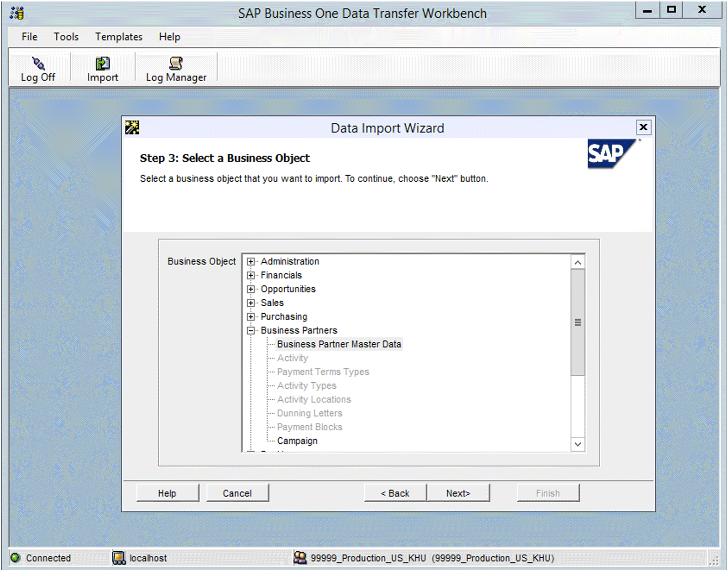The width and height of the screenshot is (728, 570).
Task: Click the wizard Help button
Action: (168, 493)
